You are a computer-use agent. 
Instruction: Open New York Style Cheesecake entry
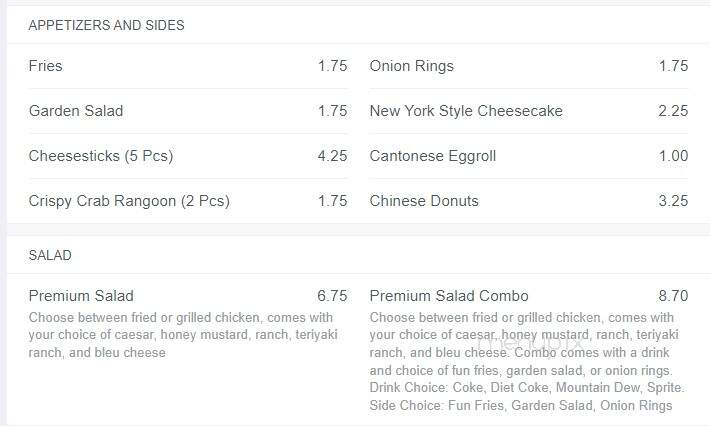click(529, 111)
